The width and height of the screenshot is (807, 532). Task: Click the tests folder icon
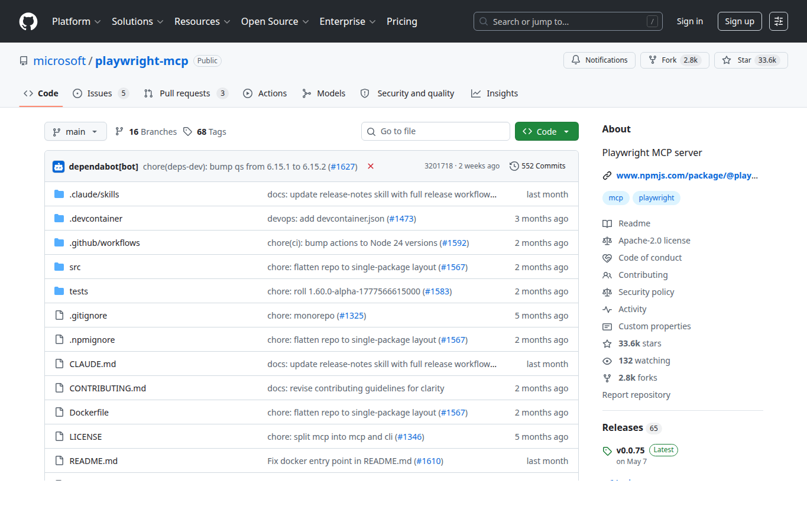(x=59, y=291)
